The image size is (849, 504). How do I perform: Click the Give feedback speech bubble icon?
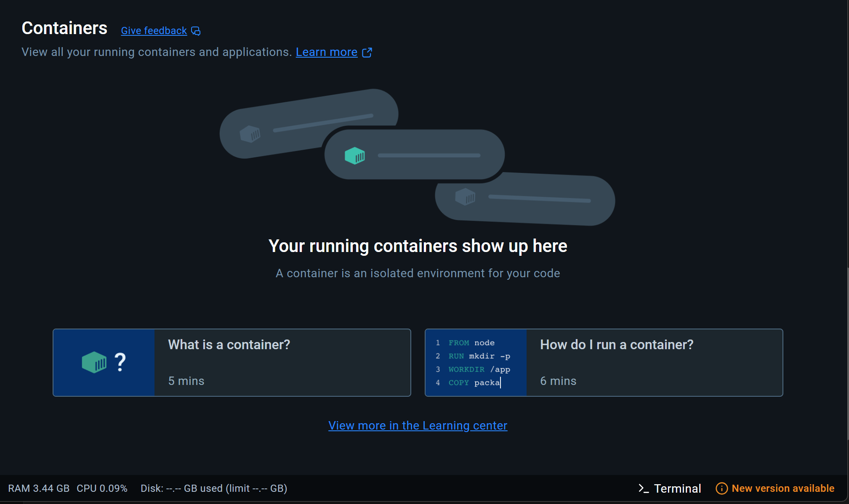tap(196, 31)
